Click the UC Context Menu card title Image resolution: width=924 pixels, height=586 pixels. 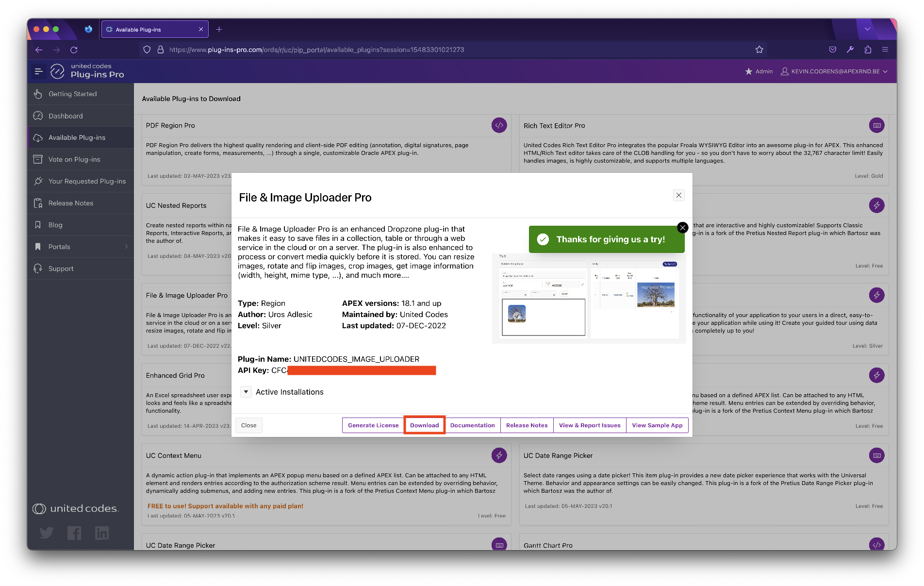click(x=174, y=455)
